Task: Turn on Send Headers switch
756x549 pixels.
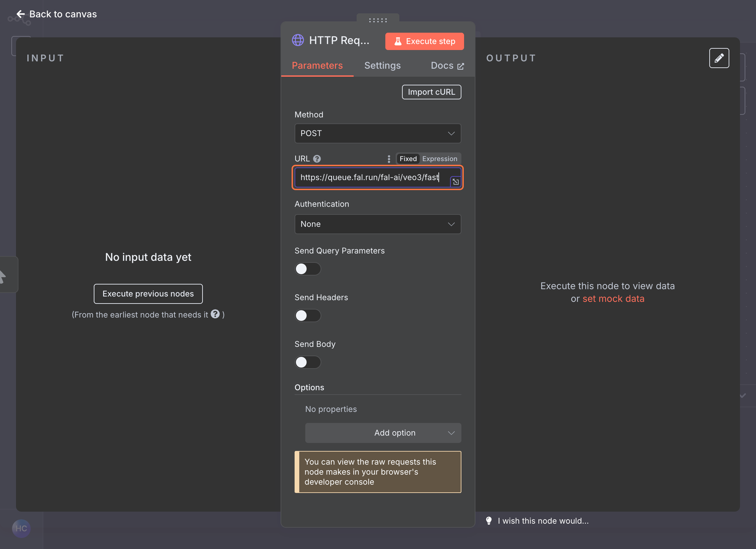Action: [308, 316]
